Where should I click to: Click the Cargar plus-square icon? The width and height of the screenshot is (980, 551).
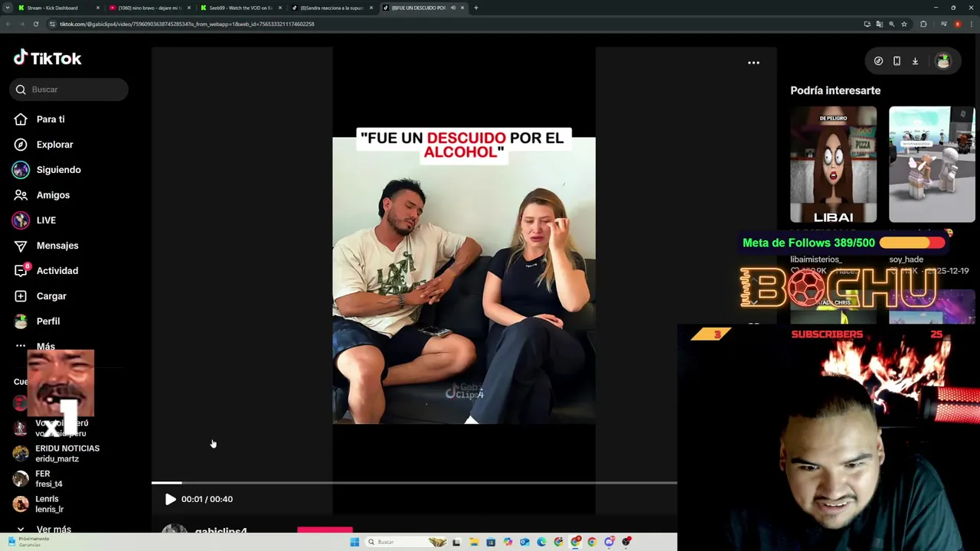point(21,296)
